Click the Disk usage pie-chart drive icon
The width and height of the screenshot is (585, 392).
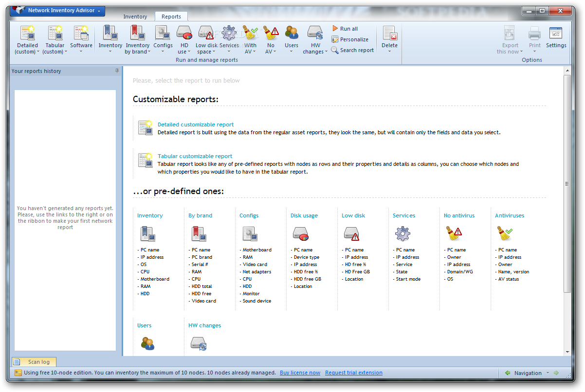[x=301, y=234]
